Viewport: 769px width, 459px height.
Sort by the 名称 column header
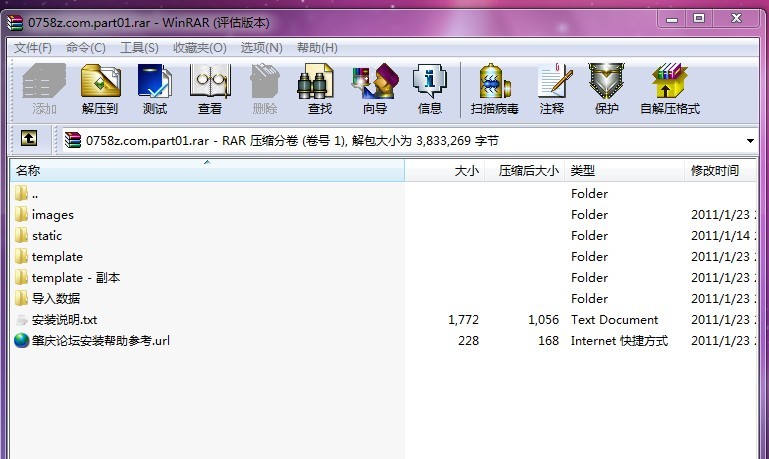207,171
